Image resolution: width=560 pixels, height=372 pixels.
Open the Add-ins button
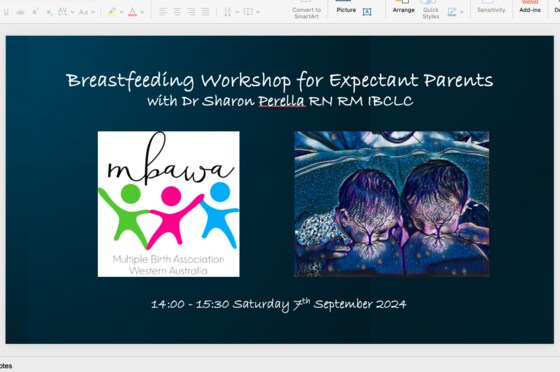530,8
